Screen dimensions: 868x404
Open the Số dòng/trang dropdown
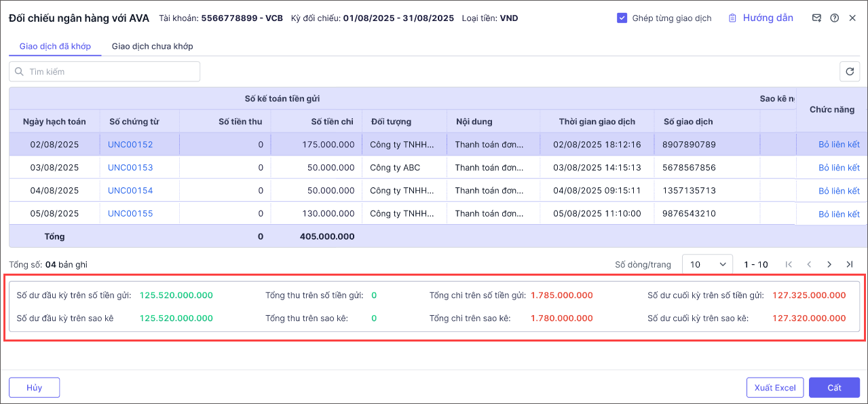(x=706, y=264)
